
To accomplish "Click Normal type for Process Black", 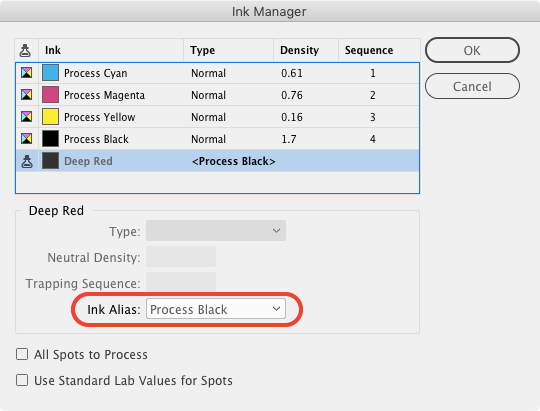I will coord(208,139).
